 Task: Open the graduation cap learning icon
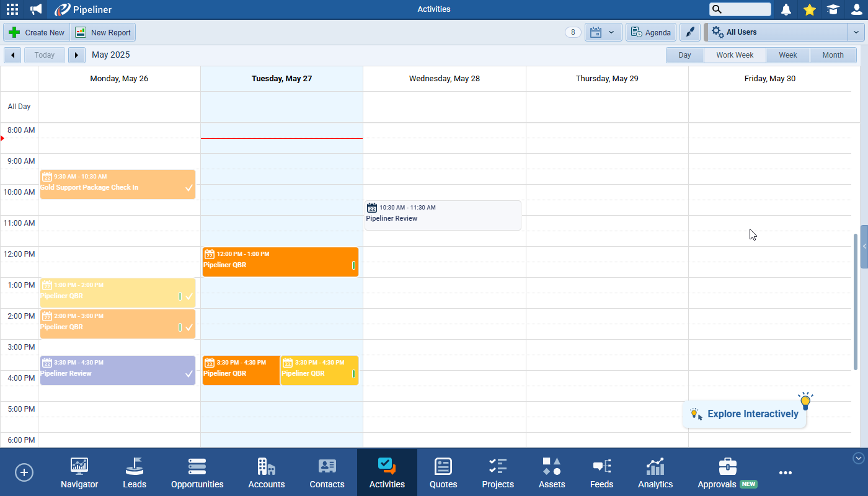coord(833,9)
